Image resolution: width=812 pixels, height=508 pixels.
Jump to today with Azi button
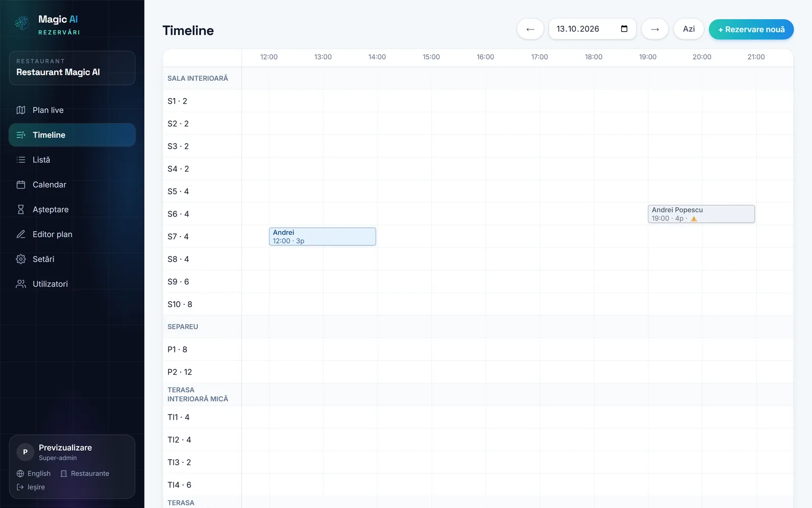[689, 29]
